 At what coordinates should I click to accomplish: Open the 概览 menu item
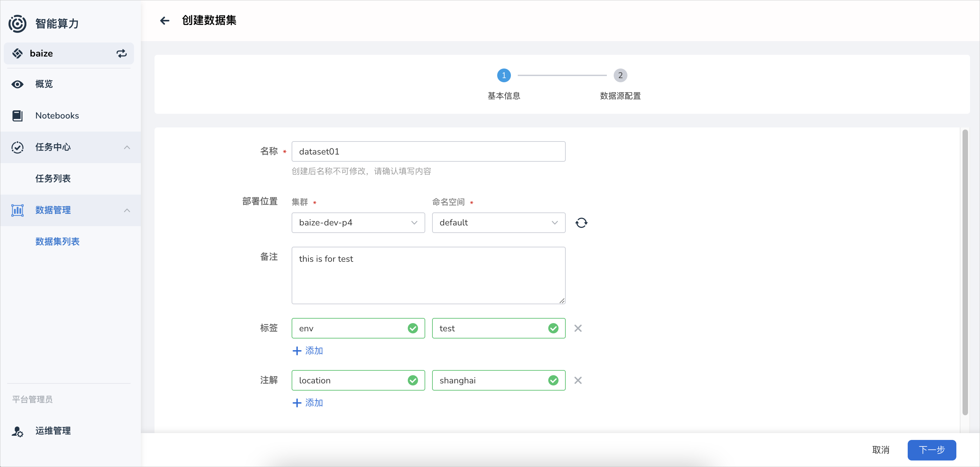70,84
